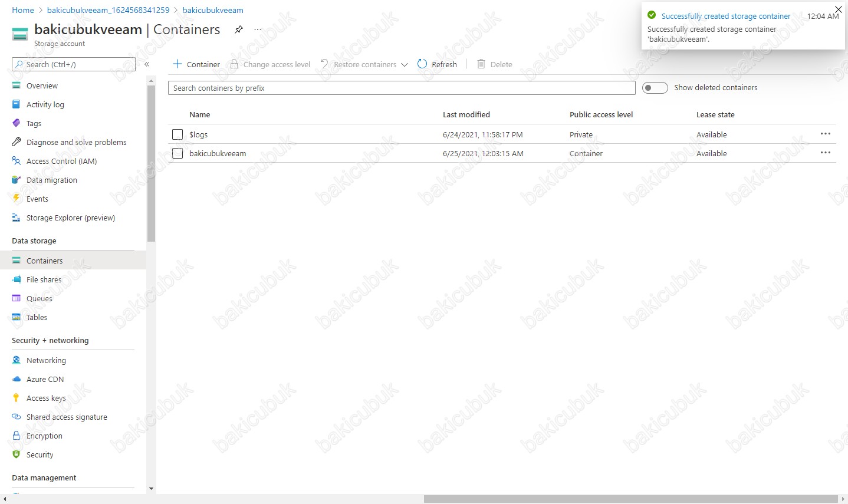The height and width of the screenshot is (504, 848).
Task: Select the bakicubukveeam container checkbox
Action: coord(178,153)
